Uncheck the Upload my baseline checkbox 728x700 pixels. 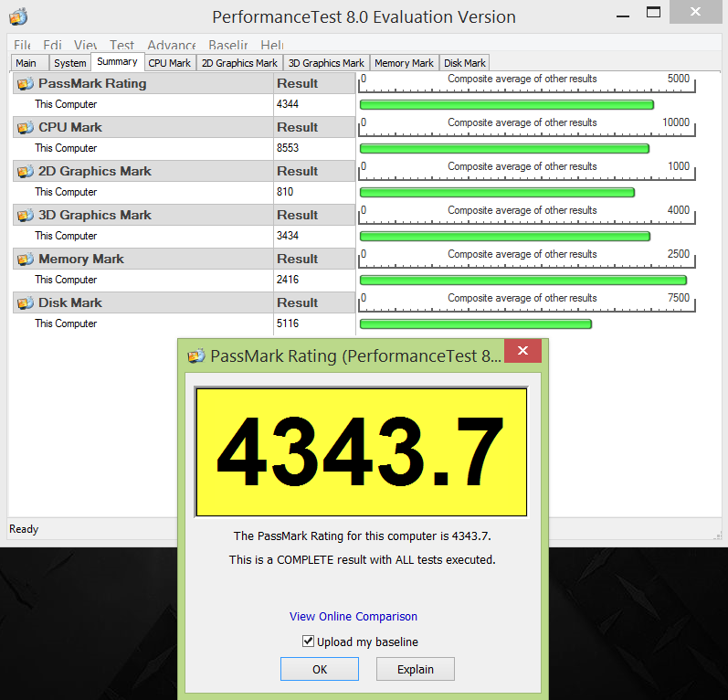tap(308, 641)
